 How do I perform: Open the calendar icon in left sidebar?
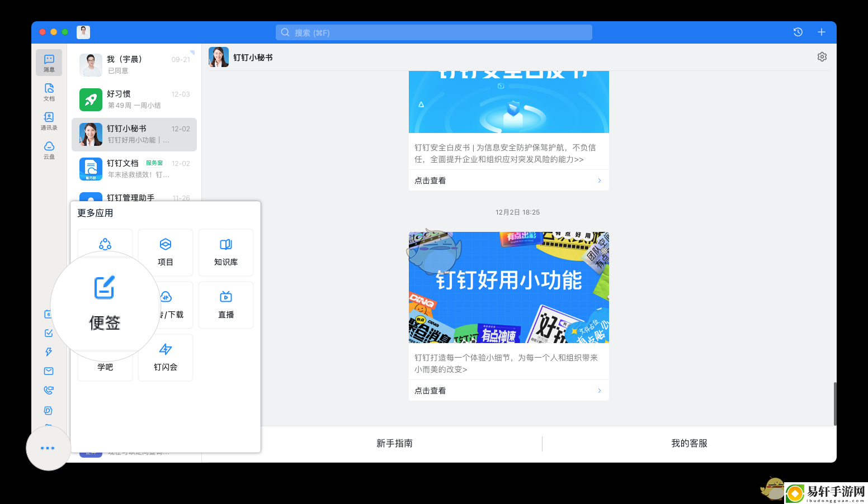click(49, 314)
